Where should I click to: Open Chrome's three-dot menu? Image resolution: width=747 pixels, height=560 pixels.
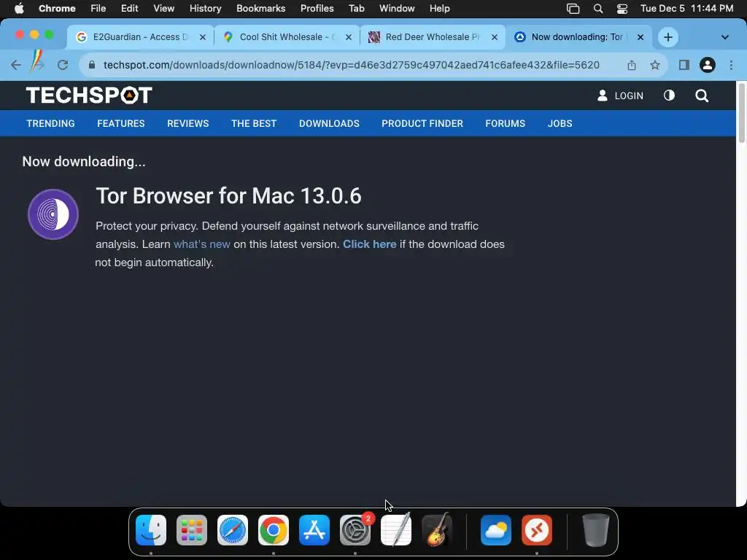731,65
